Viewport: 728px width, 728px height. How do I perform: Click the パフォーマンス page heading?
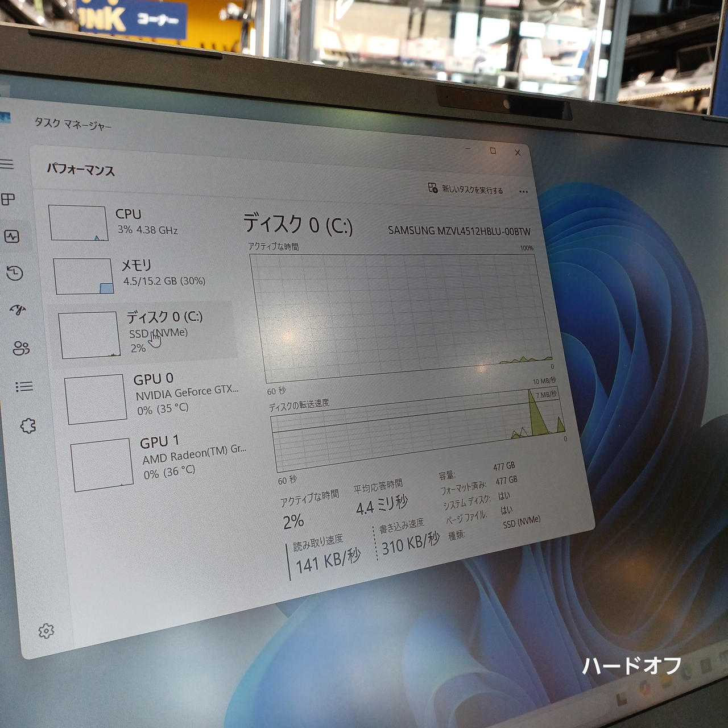tap(81, 169)
